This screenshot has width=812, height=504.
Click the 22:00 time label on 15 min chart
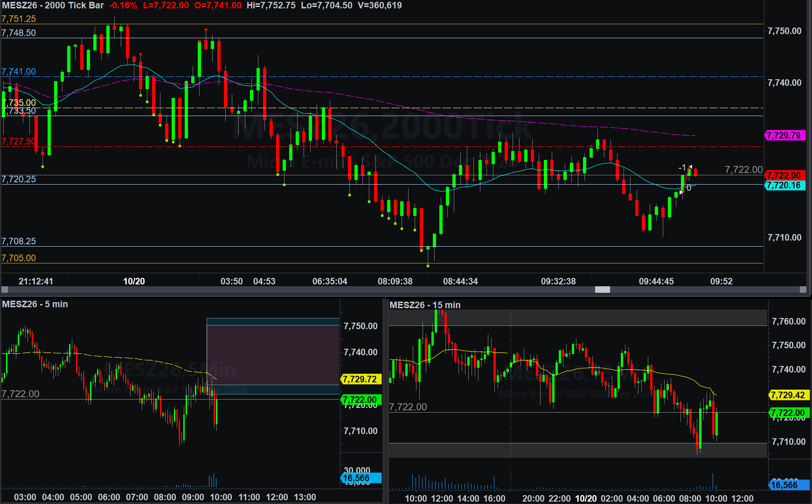click(560, 499)
